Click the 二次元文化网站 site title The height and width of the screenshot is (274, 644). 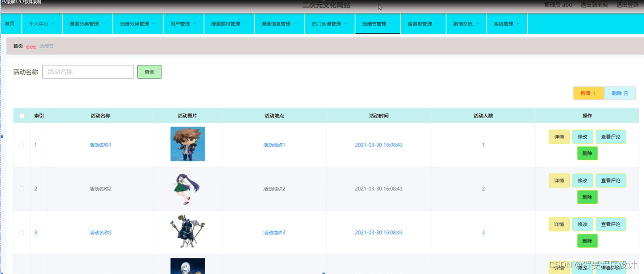326,5
